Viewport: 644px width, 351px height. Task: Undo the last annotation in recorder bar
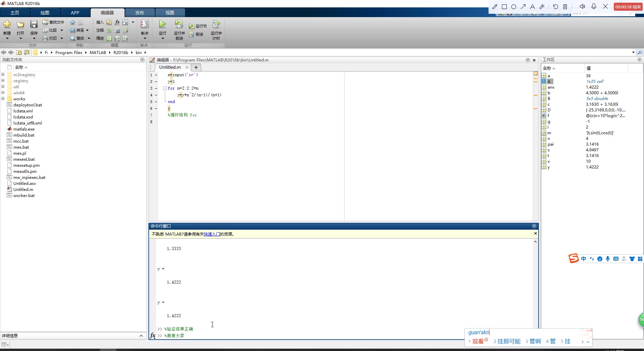point(556,6)
